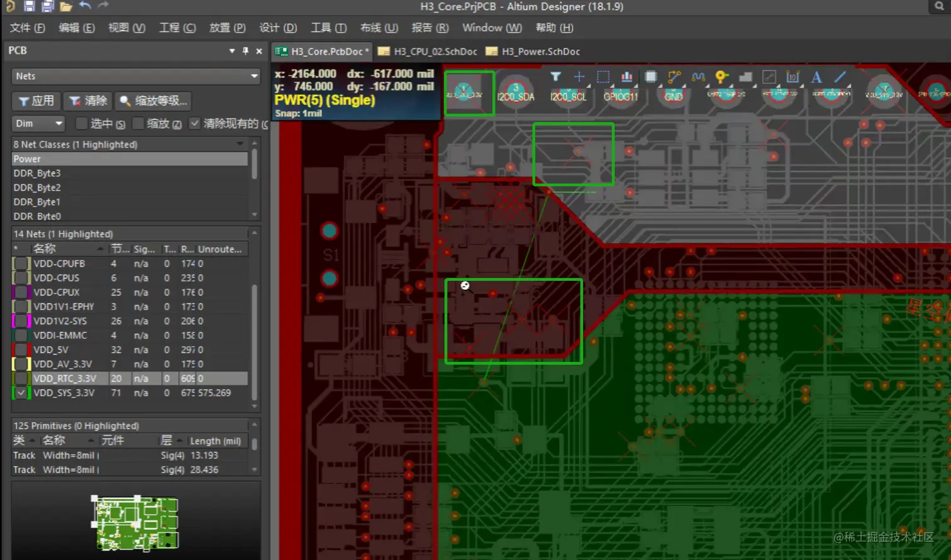
Task: Select the Track row with length 13.193
Action: pos(130,456)
